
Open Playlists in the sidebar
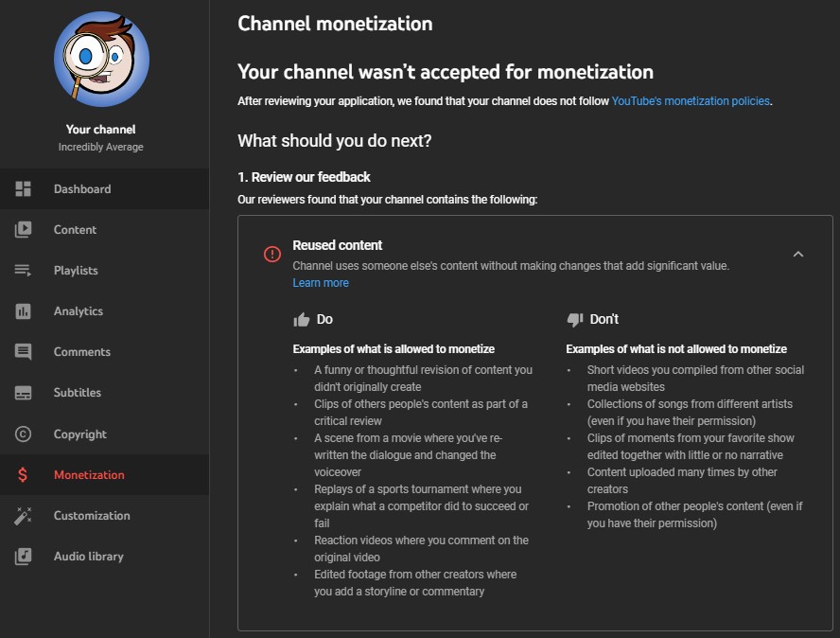point(104,270)
